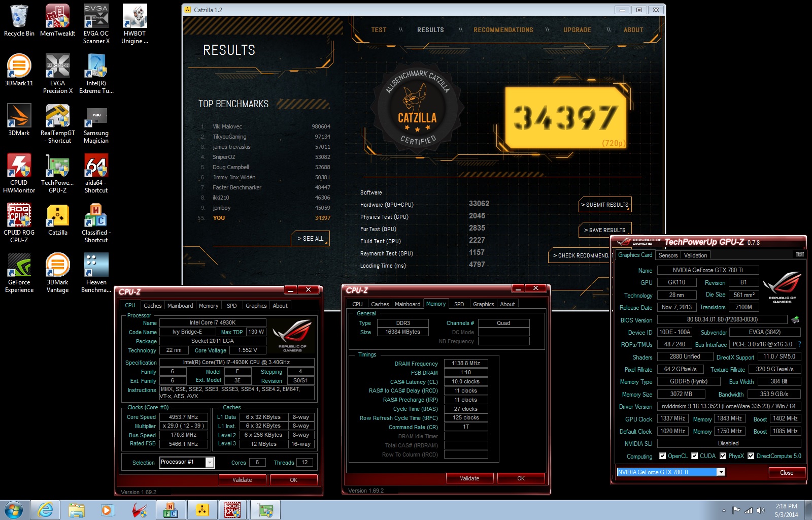Click OK in right CPU-Z Memory window

click(x=521, y=478)
